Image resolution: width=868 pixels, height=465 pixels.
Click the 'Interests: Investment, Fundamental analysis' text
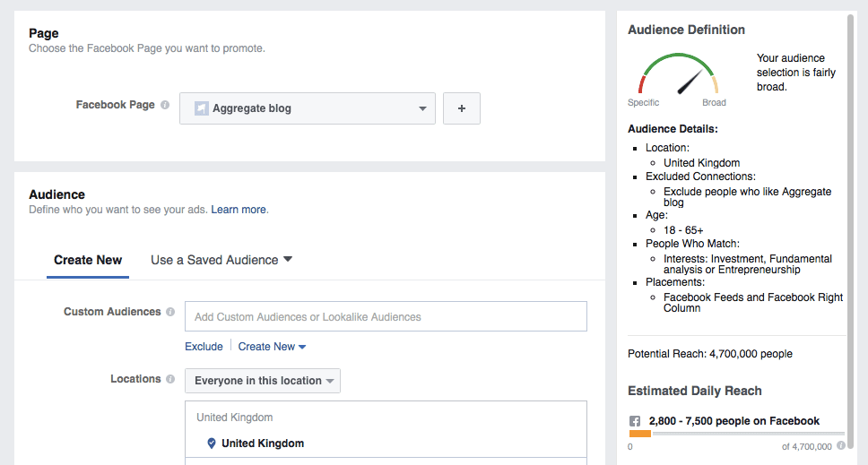[x=747, y=264]
